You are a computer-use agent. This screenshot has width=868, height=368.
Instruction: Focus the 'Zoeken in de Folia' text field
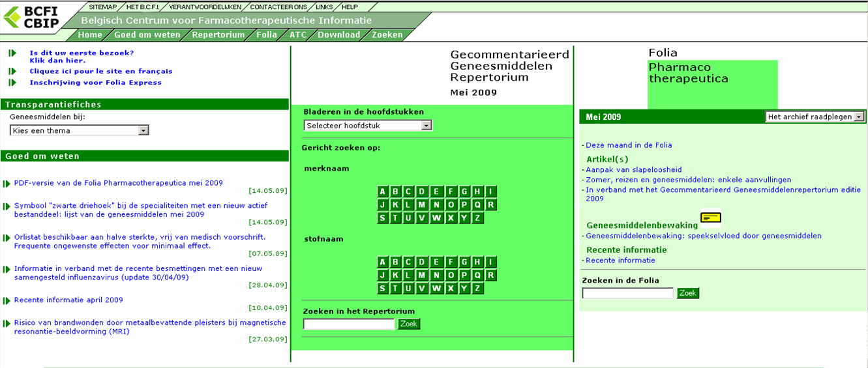click(x=627, y=293)
